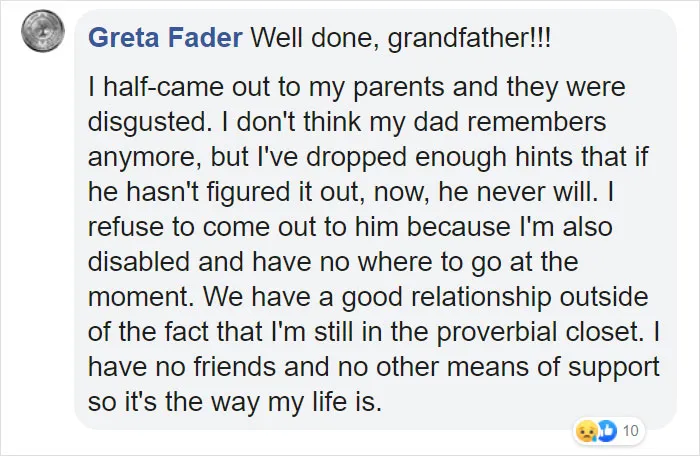Click the word "moment" in the comment
The height and width of the screenshot is (456, 700).
point(138,297)
